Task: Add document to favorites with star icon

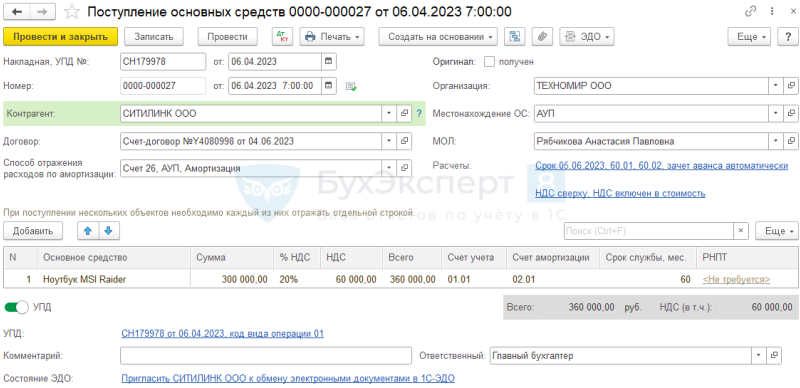Action: (x=73, y=12)
